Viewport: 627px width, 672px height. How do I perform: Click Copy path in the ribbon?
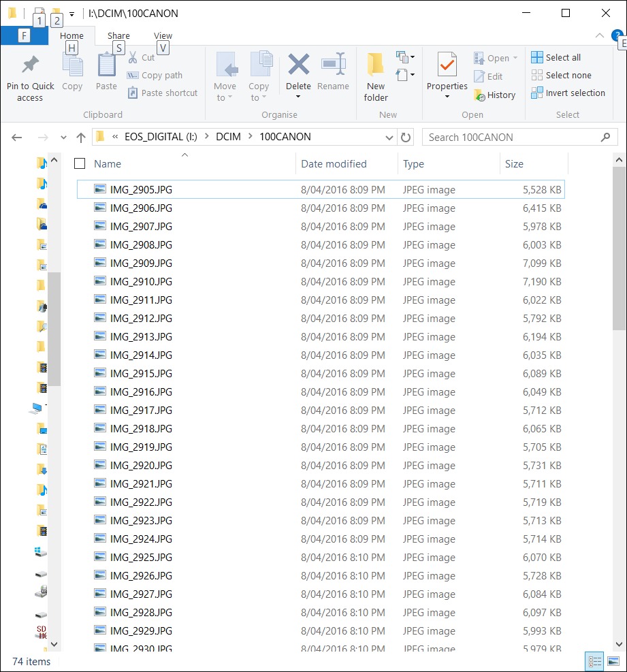coord(155,76)
